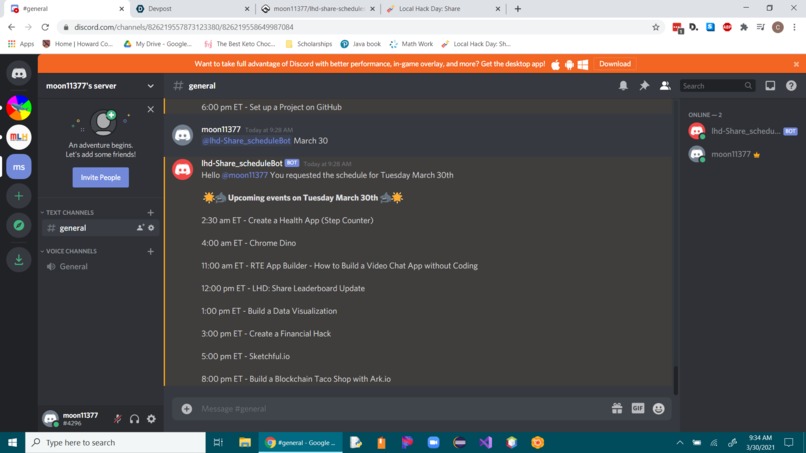The width and height of the screenshot is (806, 453).
Task: Show pinned messages pin icon
Action: 644,86
